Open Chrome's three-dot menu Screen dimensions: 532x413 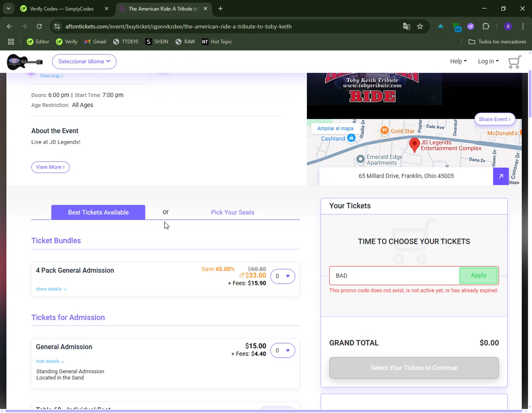523,27
